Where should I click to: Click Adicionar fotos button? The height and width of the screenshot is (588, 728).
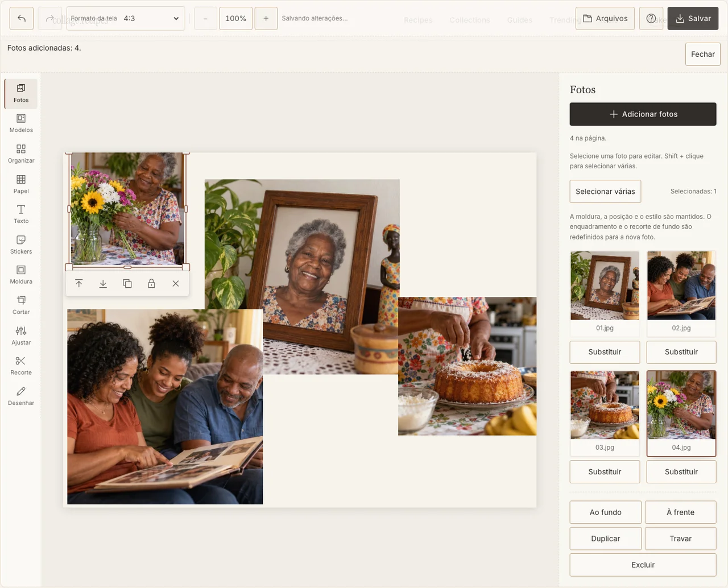pyautogui.click(x=643, y=114)
